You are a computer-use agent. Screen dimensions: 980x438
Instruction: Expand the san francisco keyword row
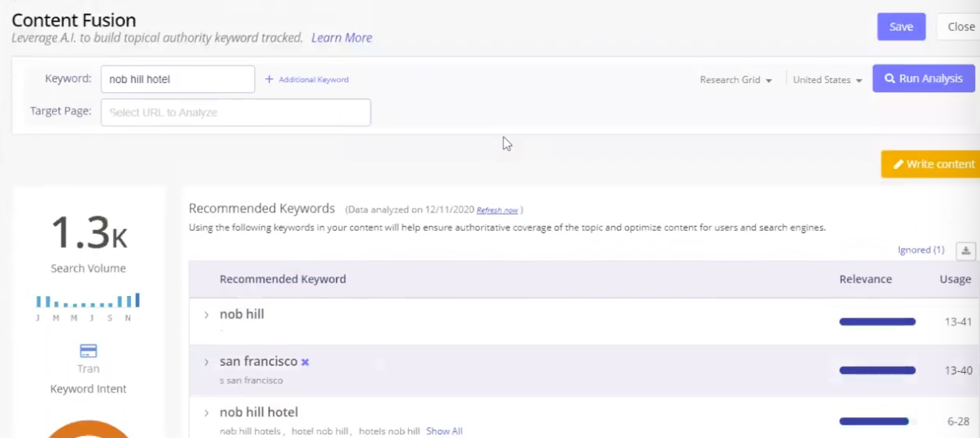(207, 362)
